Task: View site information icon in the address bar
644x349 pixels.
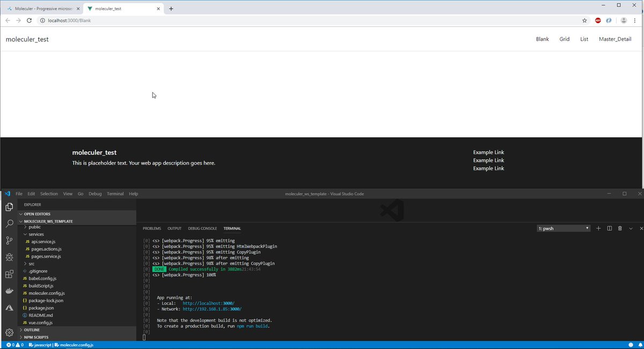Action: coord(42,20)
